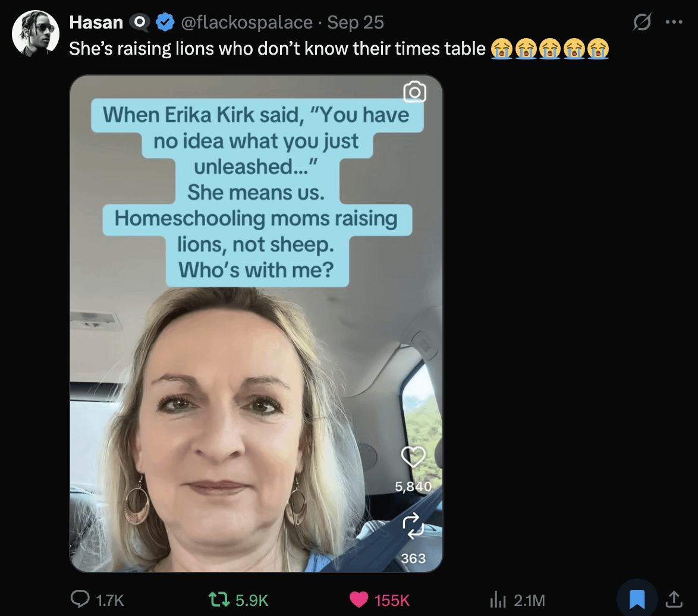
Task: Click the crying emojis in the tweet
Action: click(x=550, y=49)
